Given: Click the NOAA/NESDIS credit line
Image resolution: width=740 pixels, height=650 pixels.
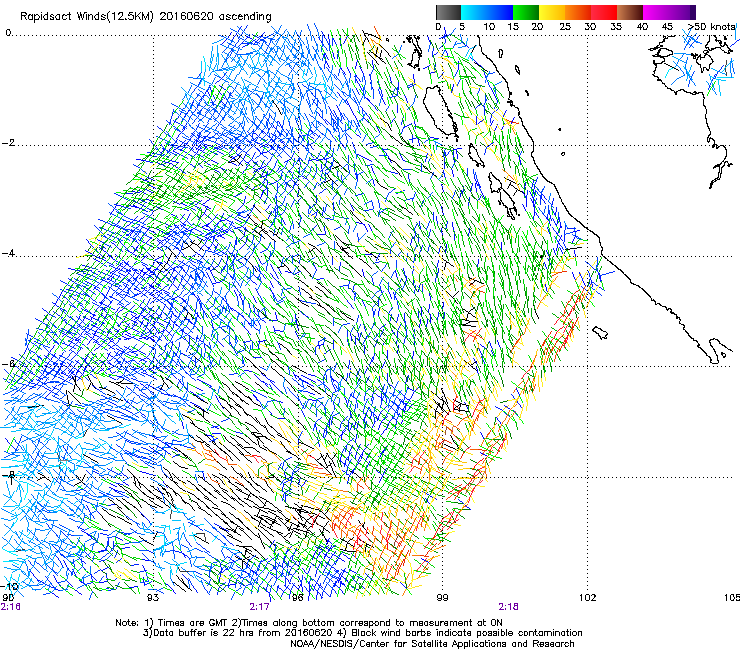Looking at the screenshot, I should (432, 644).
